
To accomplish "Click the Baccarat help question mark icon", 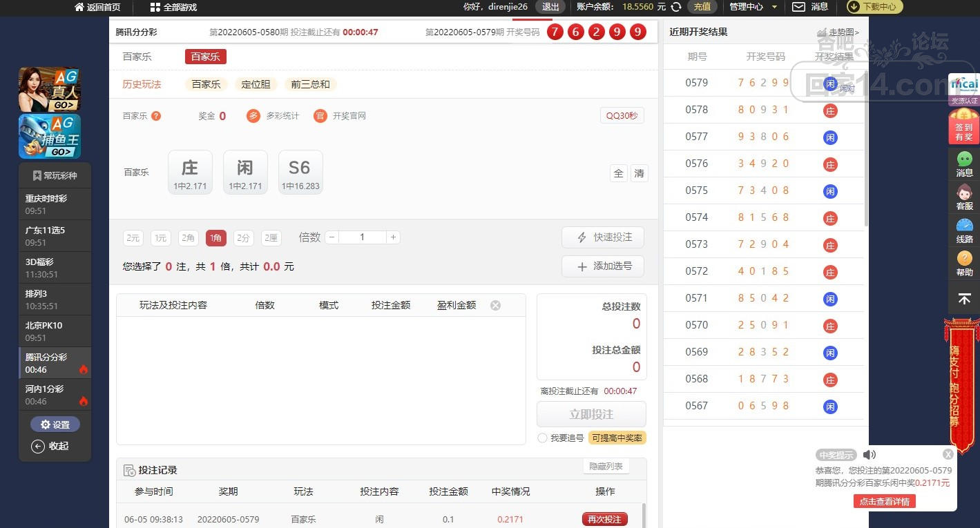I will point(156,116).
